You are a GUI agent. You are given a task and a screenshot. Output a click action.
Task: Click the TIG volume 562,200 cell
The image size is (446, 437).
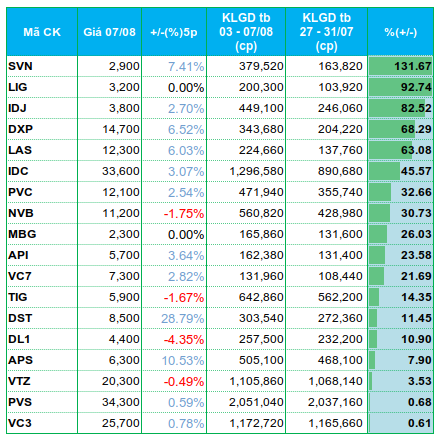[326, 297]
